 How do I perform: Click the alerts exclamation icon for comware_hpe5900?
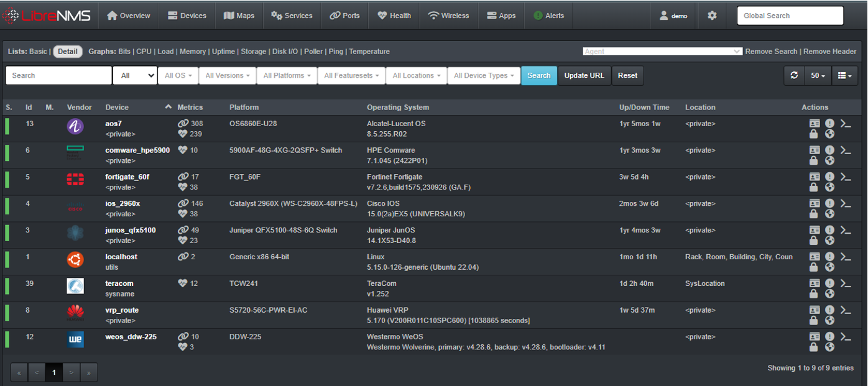(x=829, y=150)
